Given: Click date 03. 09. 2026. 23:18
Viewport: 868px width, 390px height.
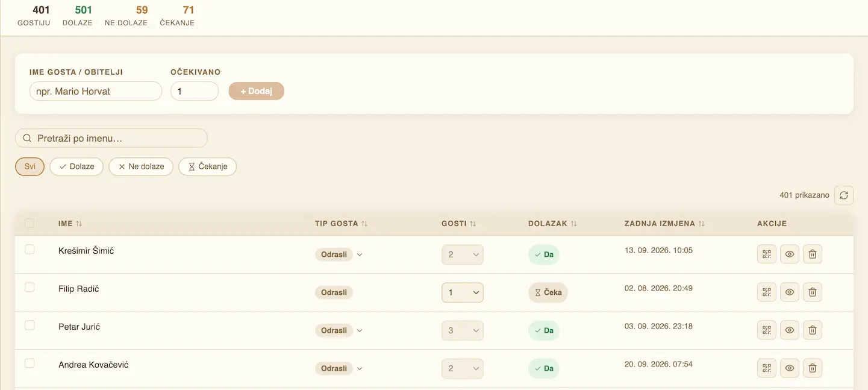Looking at the screenshot, I should pyautogui.click(x=659, y=326).
